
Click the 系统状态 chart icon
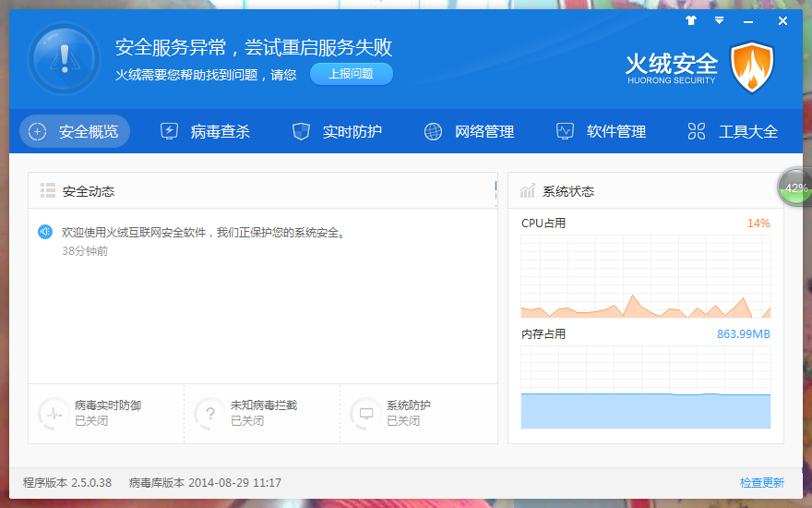[x=528, y=191]
